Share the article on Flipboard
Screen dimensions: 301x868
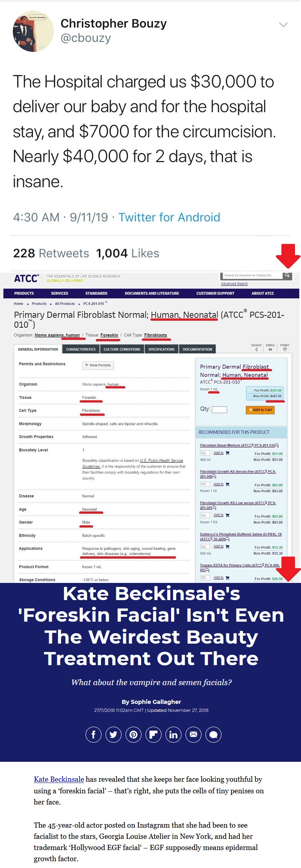(153, 734)
